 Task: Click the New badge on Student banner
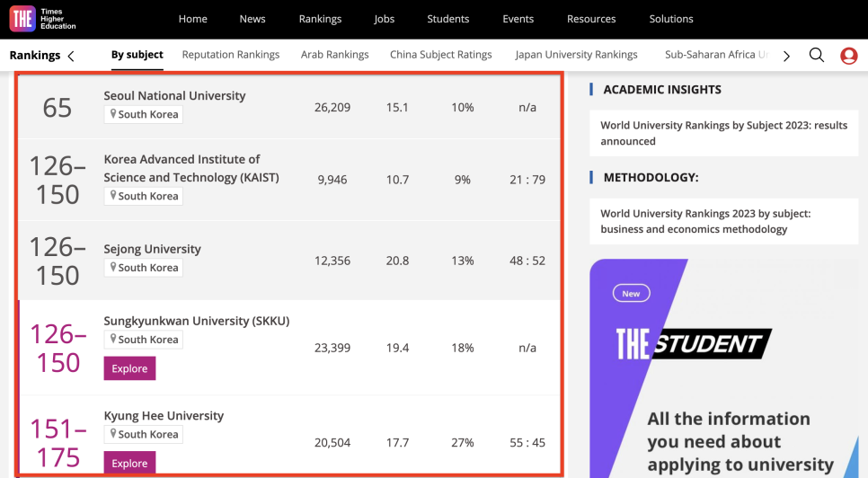pos(631,294)
